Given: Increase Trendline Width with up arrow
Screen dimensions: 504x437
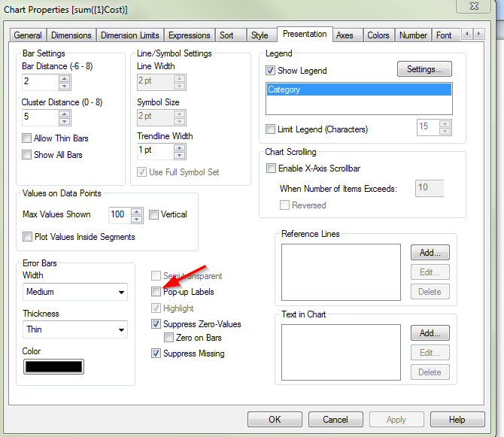Looking at the screenshot, I should 179,148.
